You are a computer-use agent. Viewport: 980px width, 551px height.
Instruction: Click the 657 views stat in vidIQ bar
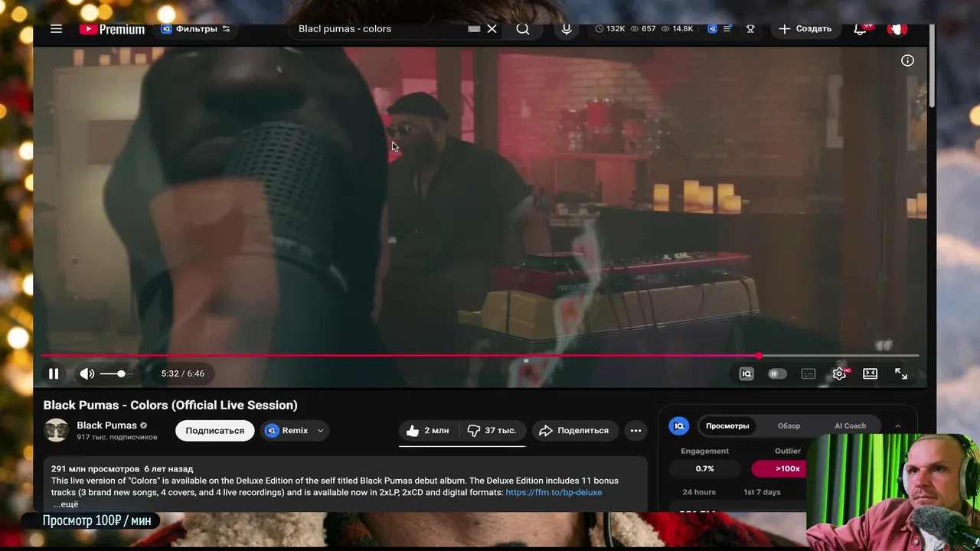click(x=643, y=28)
